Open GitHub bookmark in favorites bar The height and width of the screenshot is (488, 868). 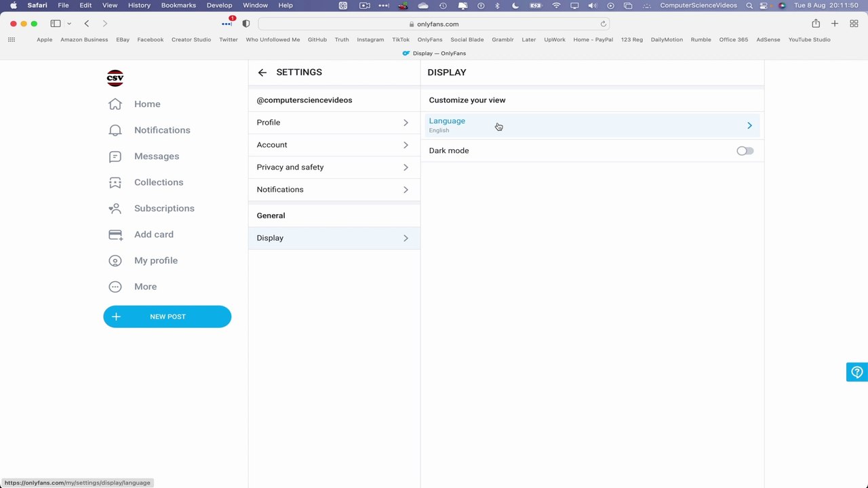click(x=317, y=39)
